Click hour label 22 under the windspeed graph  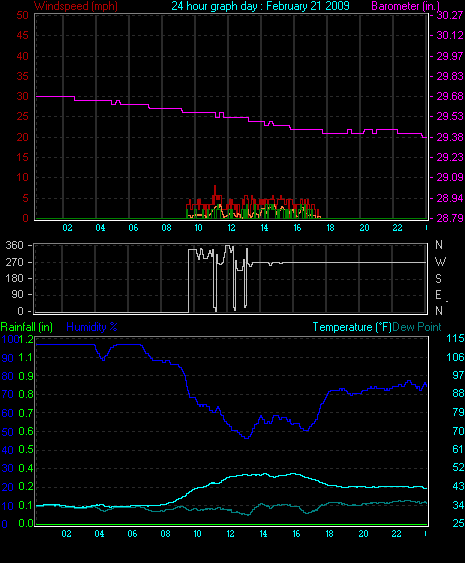pos(397,228)
